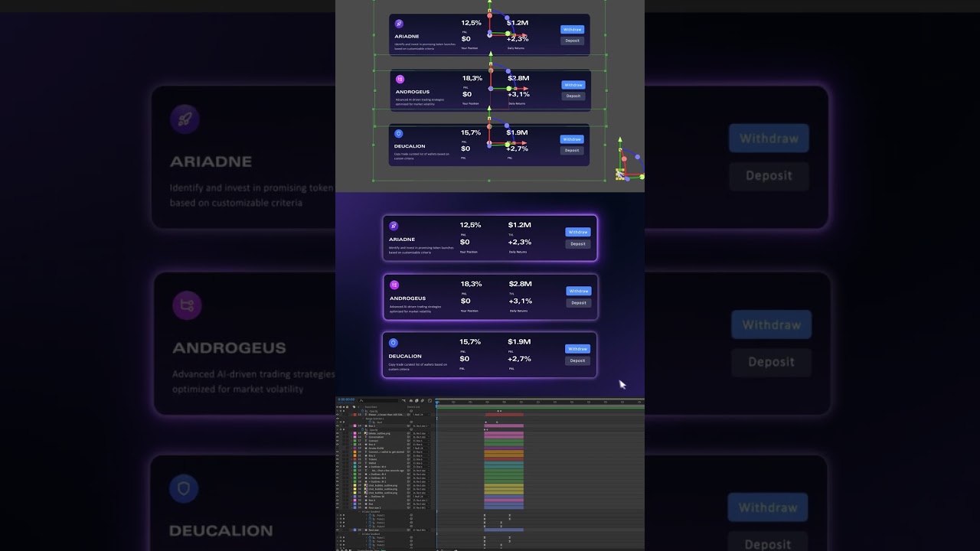Click Point 1 stopwatch under Rect size 2
980x551 pixels.
pyautogui.click(x=370, y=515)
